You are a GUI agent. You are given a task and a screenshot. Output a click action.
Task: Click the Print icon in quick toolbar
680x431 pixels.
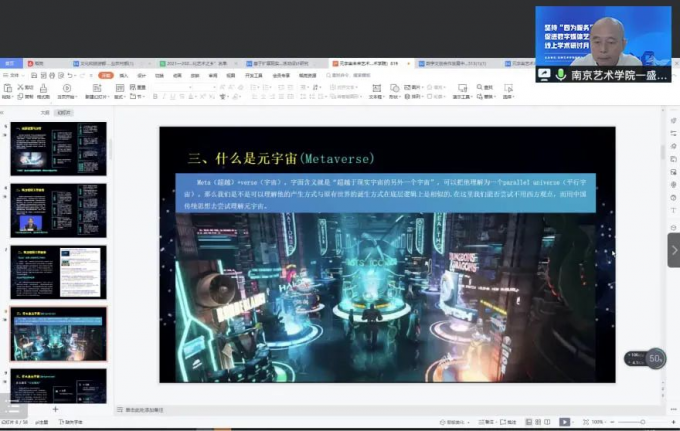(52, 75)
